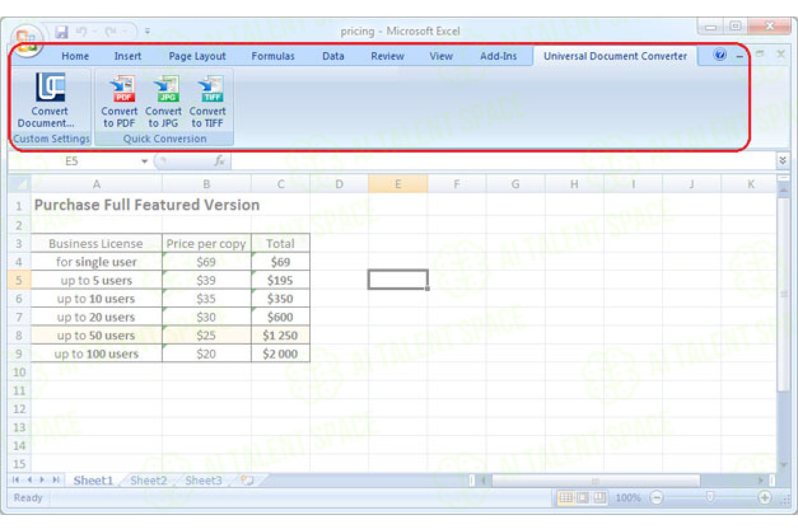The height and width of the screenshot is (532, 798).
Task: Select the 'Price per copy' cell
Action: [206, 244]
